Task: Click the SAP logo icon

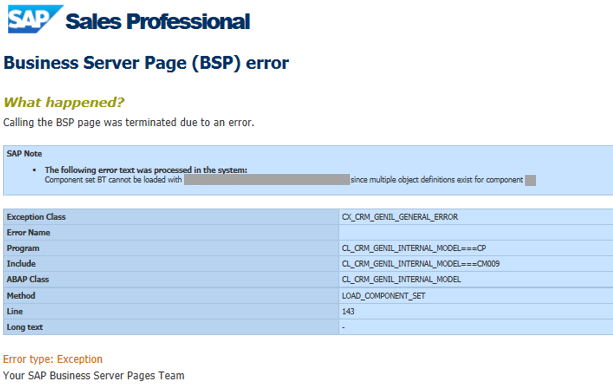Action: (x=35, y=19)
